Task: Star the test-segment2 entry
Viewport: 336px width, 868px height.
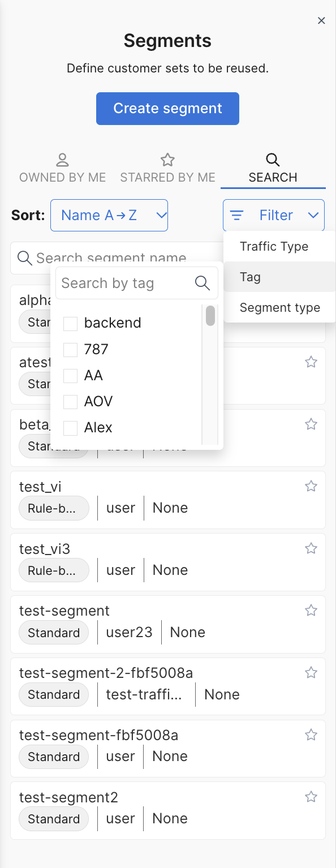Action: (x=311, y=797)
